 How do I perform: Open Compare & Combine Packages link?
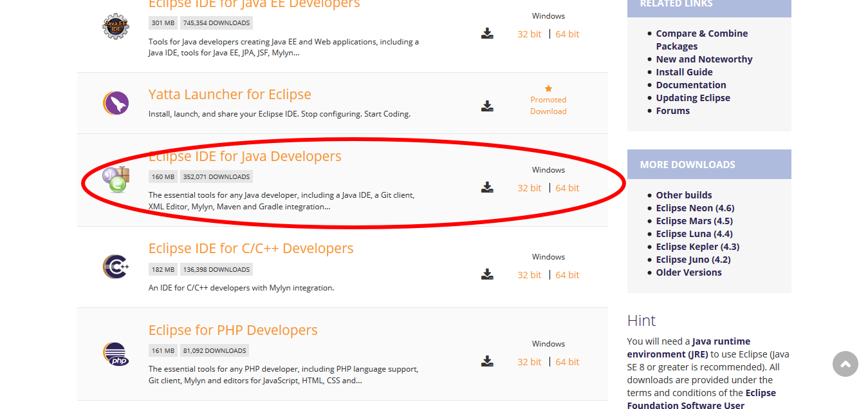point(702,40)
